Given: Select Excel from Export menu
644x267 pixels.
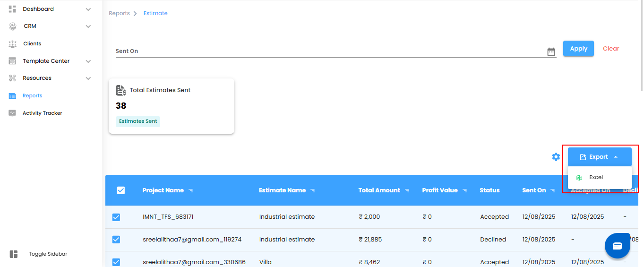Looking at the screenshot, I should coord(600,178).
